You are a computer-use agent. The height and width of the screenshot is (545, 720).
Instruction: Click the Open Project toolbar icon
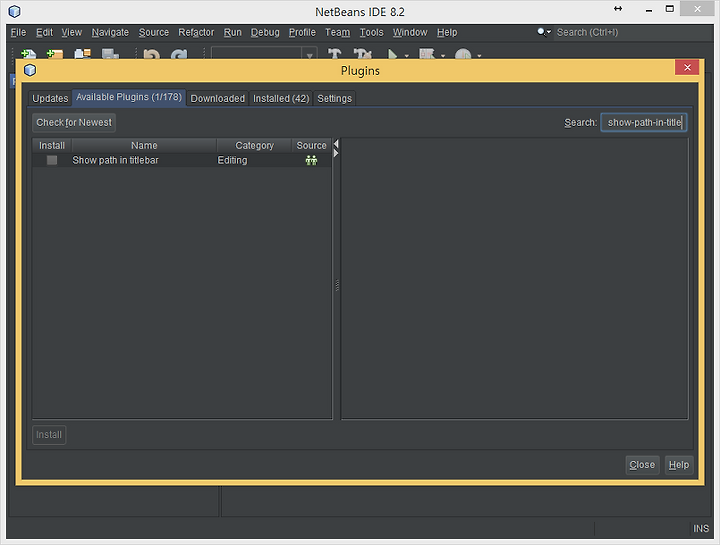tap(83, 54)
